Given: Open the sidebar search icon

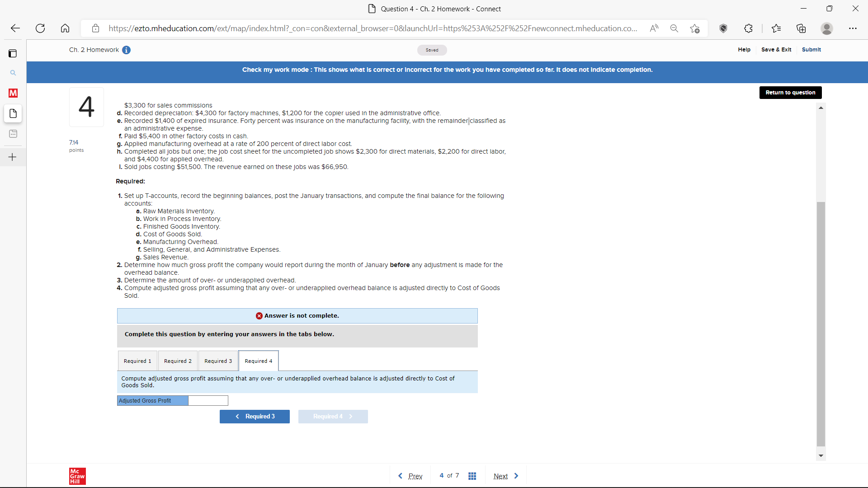Looking at the screenshot, I should coord(13,73).
